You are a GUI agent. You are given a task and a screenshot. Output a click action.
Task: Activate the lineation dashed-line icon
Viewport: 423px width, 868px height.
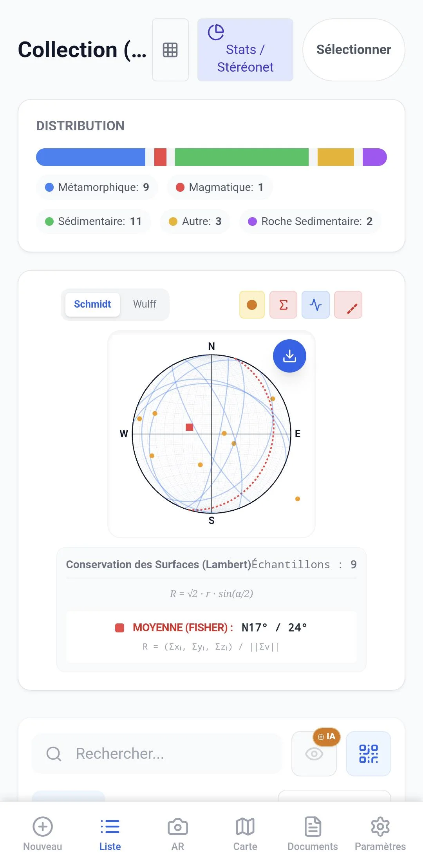(x=348, y=304)
